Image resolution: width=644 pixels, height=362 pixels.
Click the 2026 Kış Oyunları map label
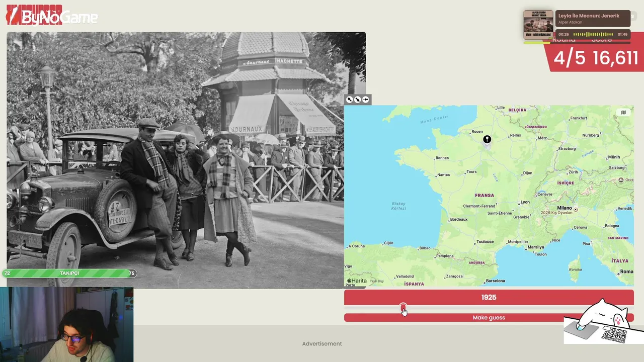(x=557, y=213)
